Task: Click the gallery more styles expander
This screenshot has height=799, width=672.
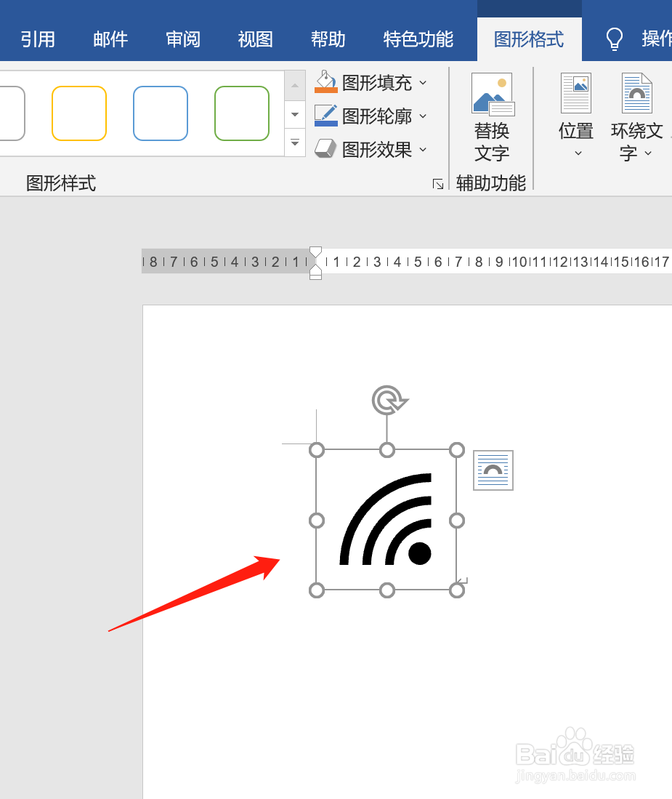Action: [x=294, y=143]
